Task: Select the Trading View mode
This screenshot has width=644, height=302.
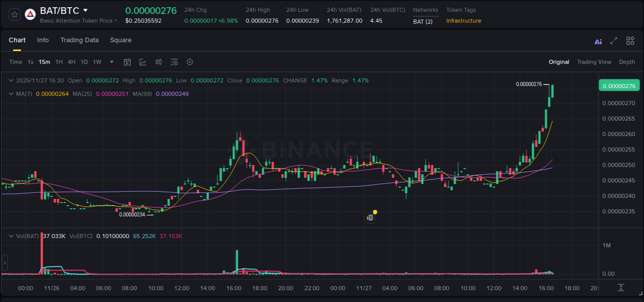Action: [x=594, y=62]
